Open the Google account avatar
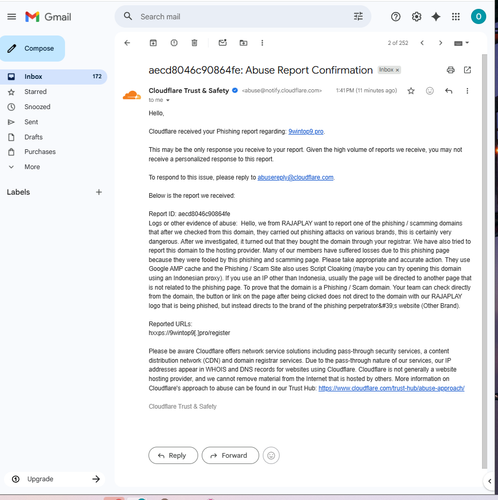 pos(478,17)
